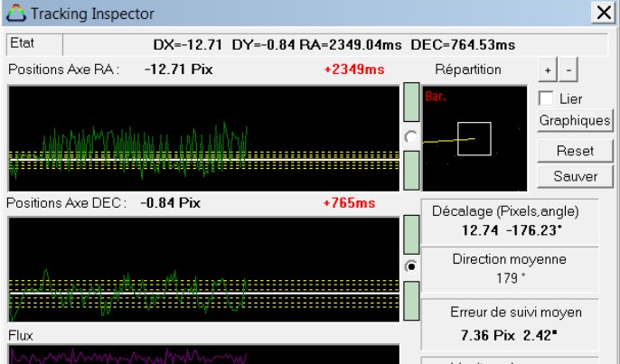Click lower green scale button beside RA graph
This screenshot has width=620, height=364.
[411, 169]
